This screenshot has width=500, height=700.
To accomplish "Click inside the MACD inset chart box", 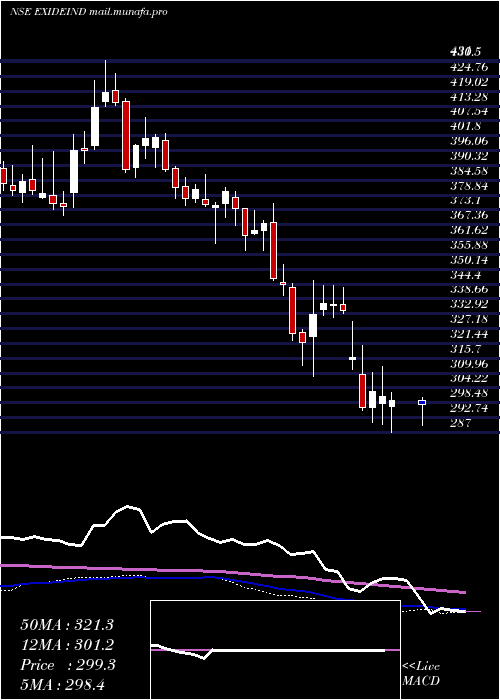I will coord(275,650).
